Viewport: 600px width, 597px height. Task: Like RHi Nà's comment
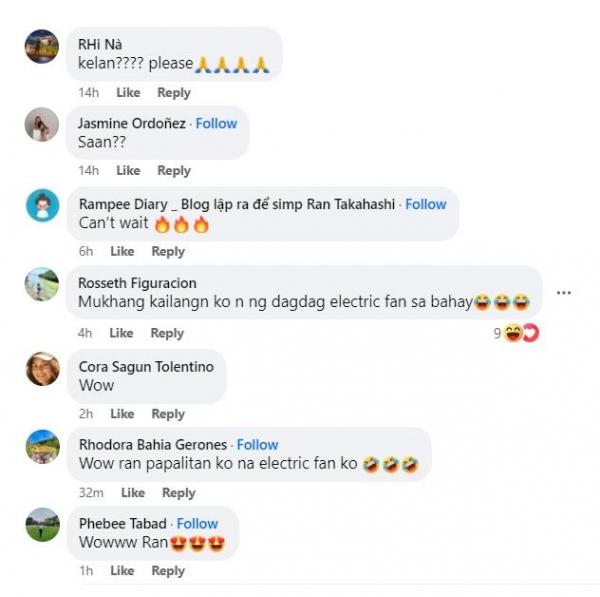coord(128,93)
